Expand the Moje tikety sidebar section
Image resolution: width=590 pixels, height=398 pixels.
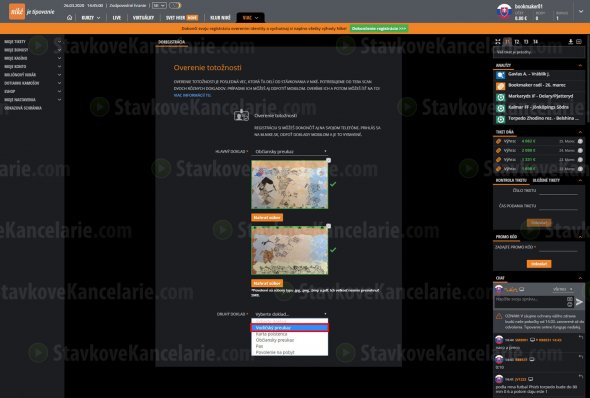(x=32, y=42)
